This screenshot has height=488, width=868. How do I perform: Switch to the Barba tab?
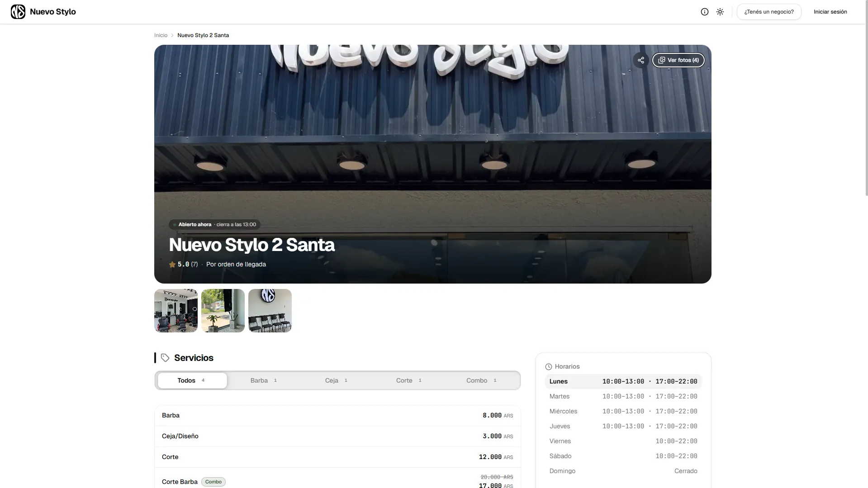pos(264,380)
